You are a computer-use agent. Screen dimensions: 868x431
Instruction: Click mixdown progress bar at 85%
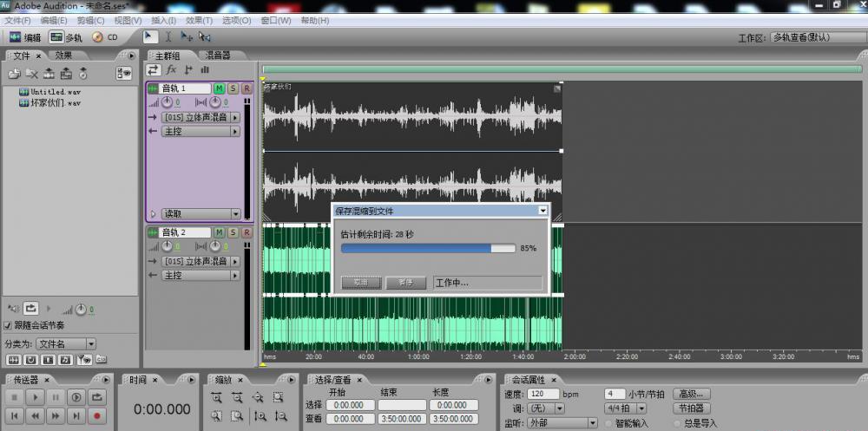(428, 248)
